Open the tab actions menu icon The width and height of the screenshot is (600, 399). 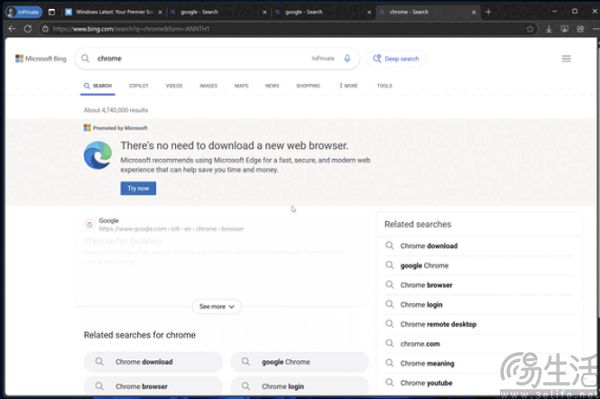52,12
